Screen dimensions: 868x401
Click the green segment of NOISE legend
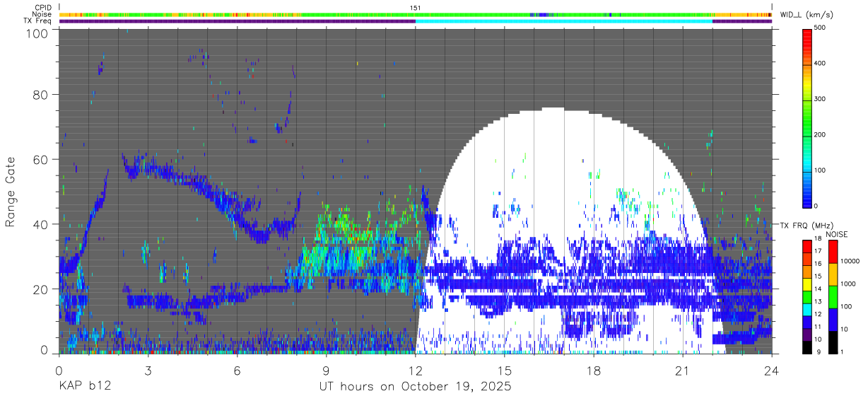833,296
